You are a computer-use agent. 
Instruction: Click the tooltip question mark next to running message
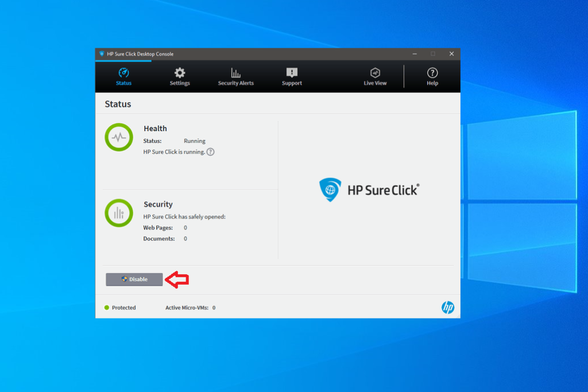[210, 152]
